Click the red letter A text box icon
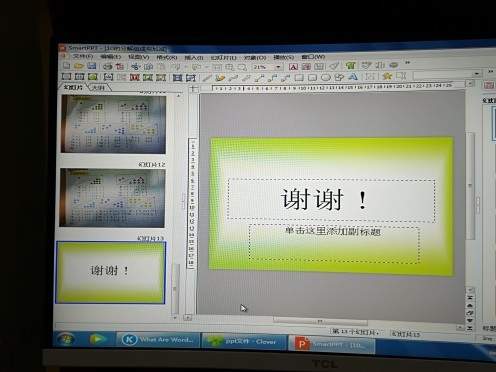 click(293, 67)
